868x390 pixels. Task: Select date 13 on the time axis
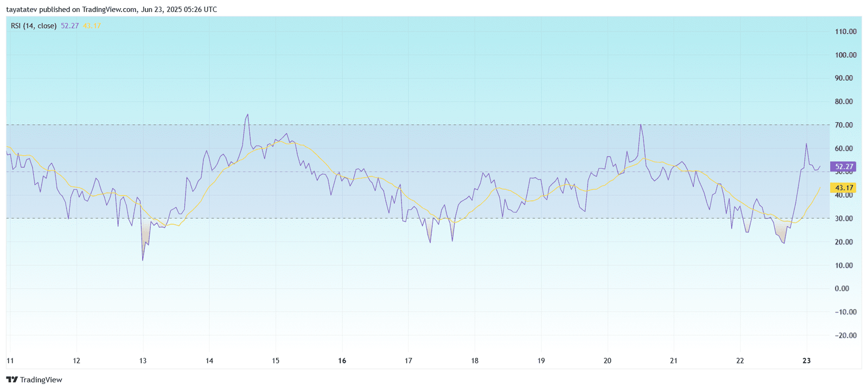[x=143, y=361]
